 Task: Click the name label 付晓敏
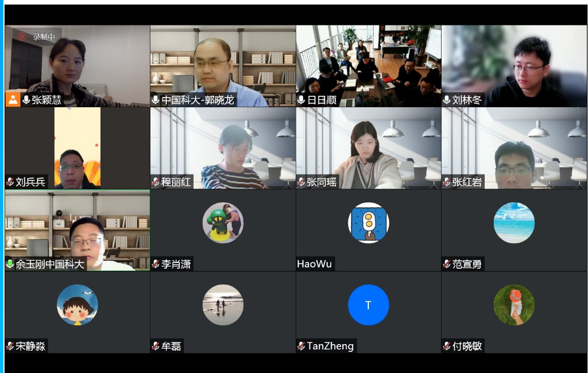[467, 346]
